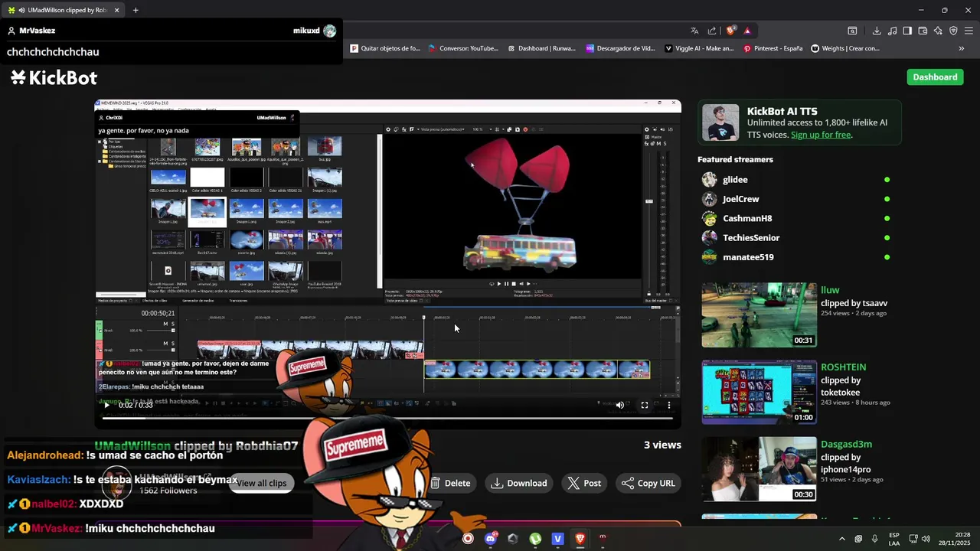This screenshot has height=551, width=980.
Task: Open the Dashboard | Runwa... bookmark
Action: pyautogui.click(x=541, y=48)
